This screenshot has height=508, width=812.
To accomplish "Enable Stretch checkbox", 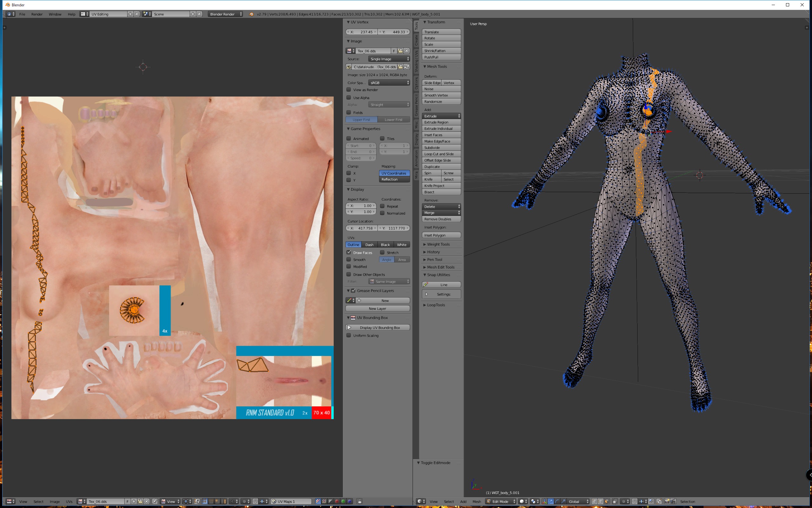I will 382,252.
